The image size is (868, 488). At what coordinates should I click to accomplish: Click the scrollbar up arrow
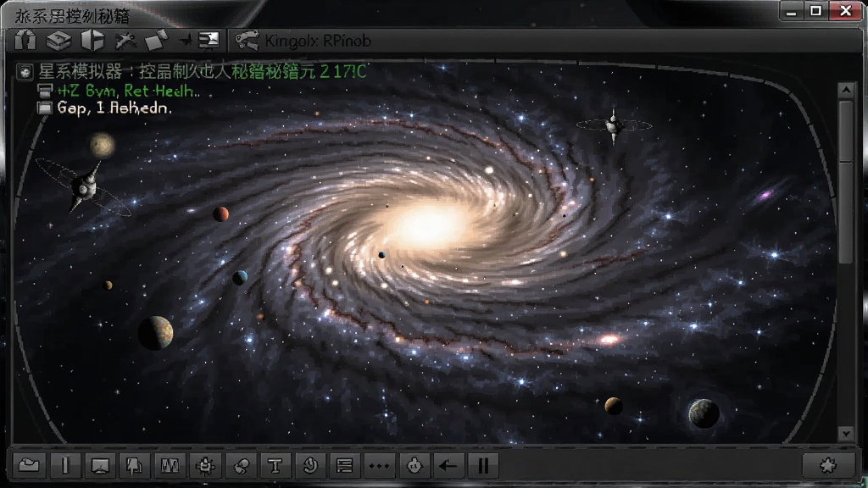click(846, 90)
